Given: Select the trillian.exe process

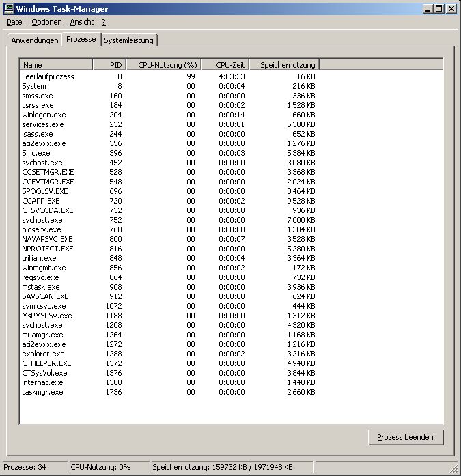Looking at the screenshot, I should [39, 258].
